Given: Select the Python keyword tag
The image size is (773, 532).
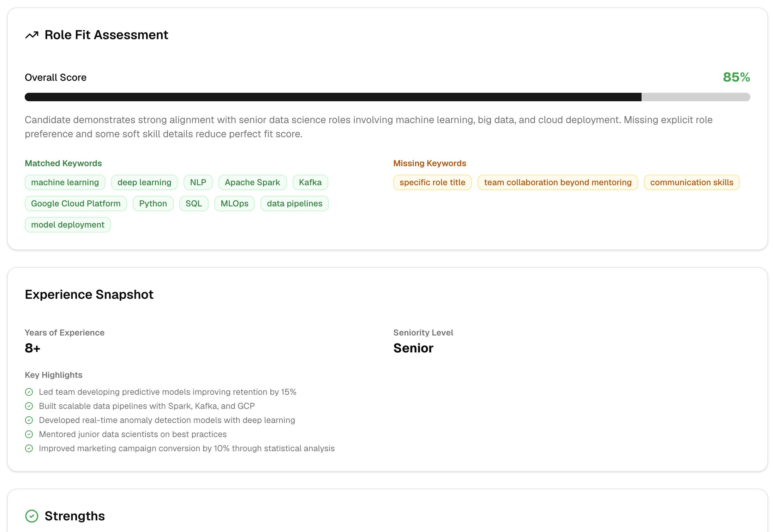Looking at the screenshot, I should pos(153,204).
